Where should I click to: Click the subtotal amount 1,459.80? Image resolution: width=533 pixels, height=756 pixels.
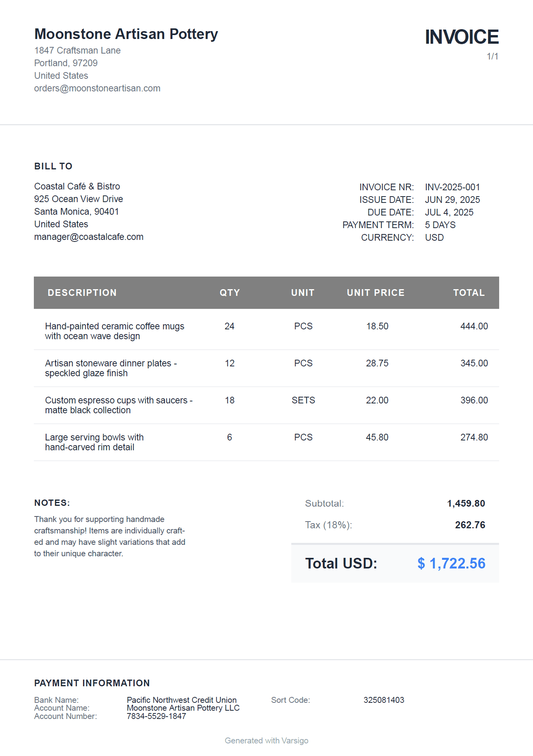coord(466,503)
